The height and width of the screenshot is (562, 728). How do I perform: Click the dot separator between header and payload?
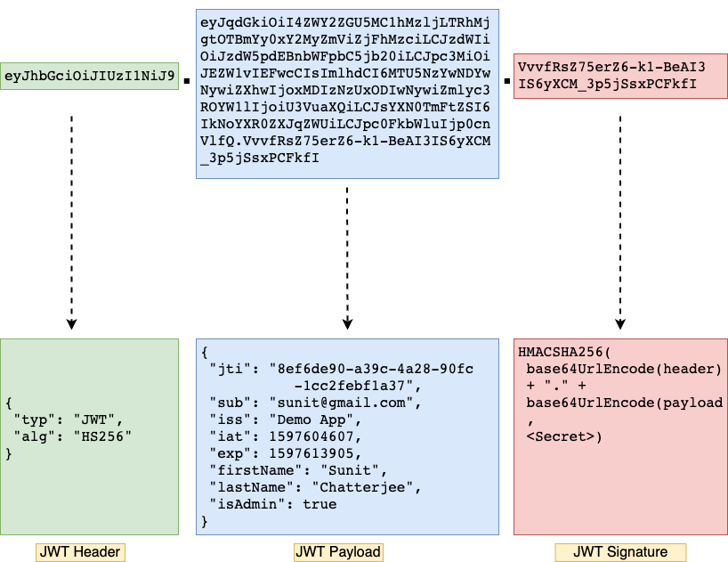tap(187, 81)
